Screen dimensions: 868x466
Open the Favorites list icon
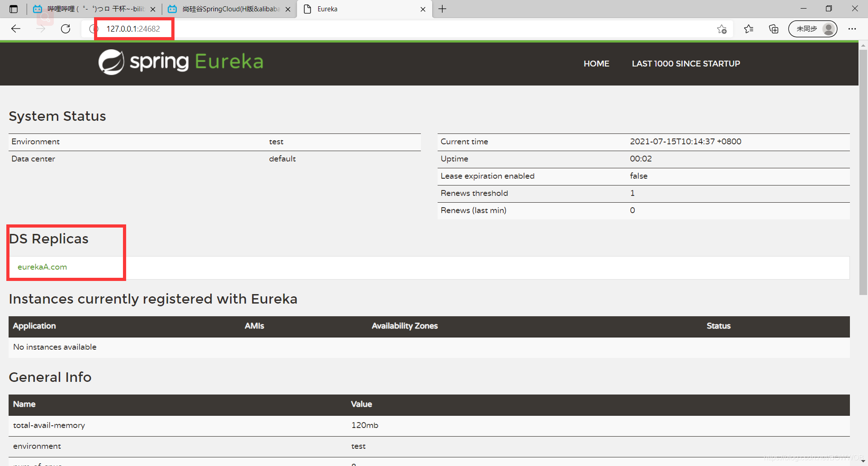pos(749,29)
